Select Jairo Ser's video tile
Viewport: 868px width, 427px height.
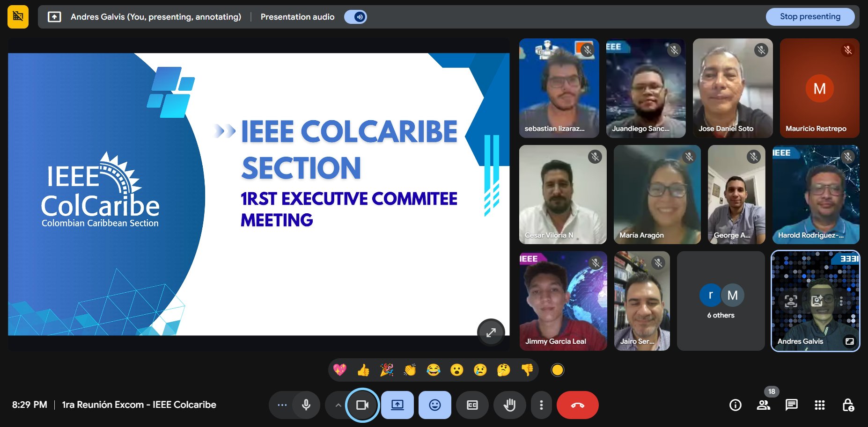point(642,301)
